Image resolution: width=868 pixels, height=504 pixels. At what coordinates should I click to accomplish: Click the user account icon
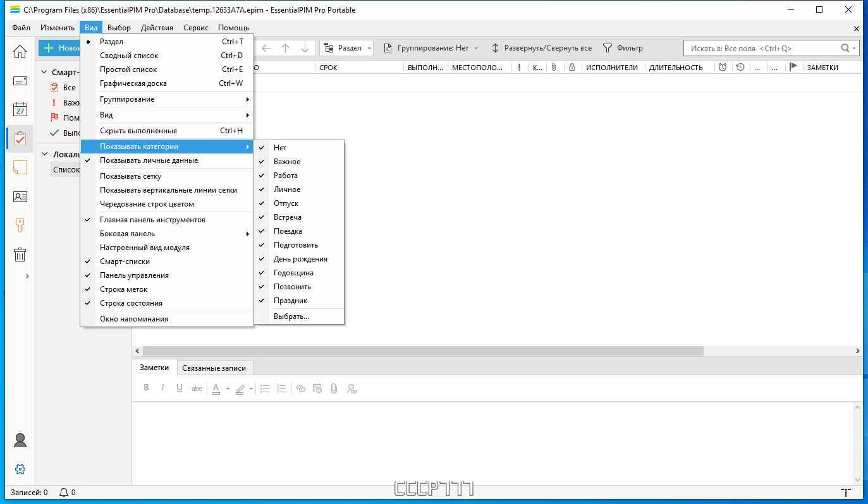pos(20,440)
